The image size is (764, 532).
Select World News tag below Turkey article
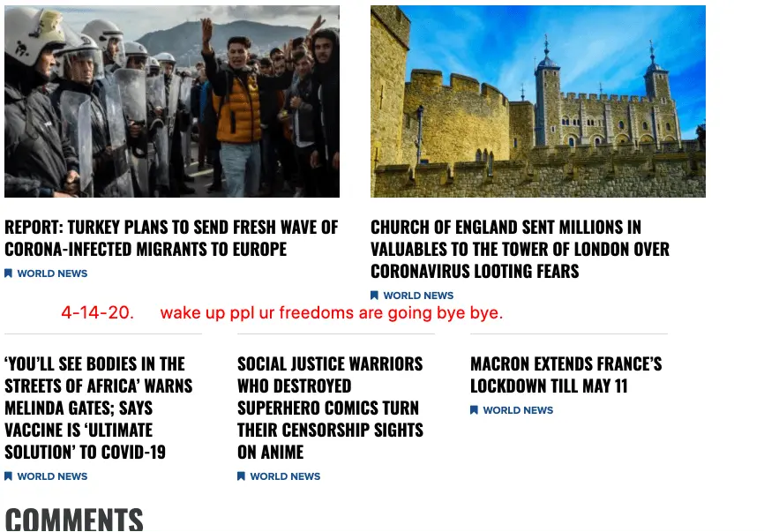click(x=52, y=273)
